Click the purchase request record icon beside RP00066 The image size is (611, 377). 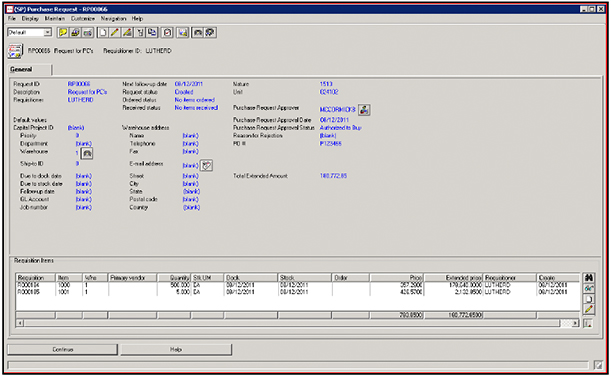[15, 51]
